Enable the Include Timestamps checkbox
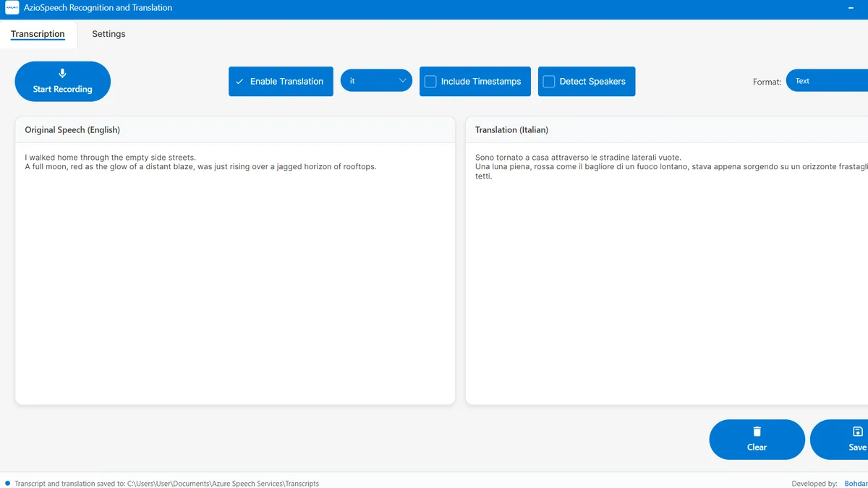The height and width of the screenshot is (488, 868). click(x=430, y=82)
